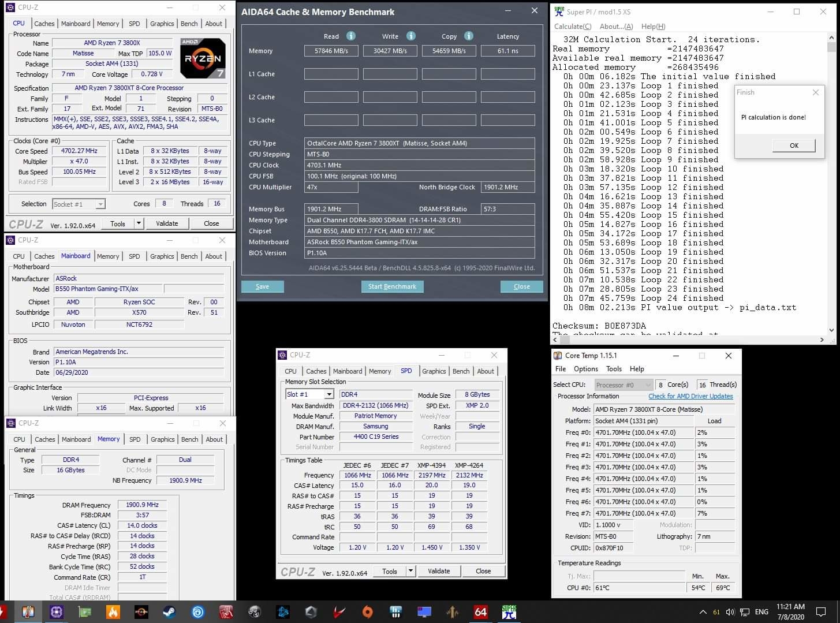This screenshot has height=623, width=840.
Task: Open Processor #0 dropdown in Core Temp
Action: click(624, 385)
